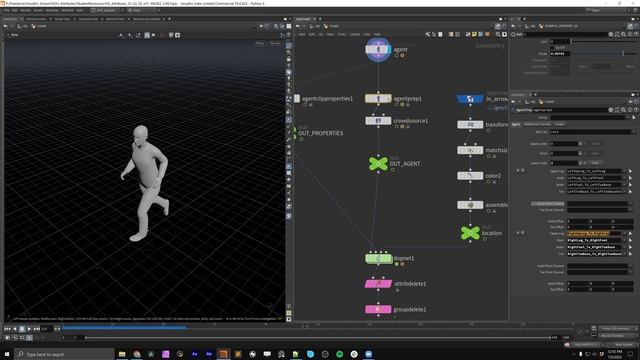Image resolution: width=640 pixels, height=360 pixels.
Task: Click arrow picker beside LeftLeg_To_LeftFoot field
Action: coord(631,178)
